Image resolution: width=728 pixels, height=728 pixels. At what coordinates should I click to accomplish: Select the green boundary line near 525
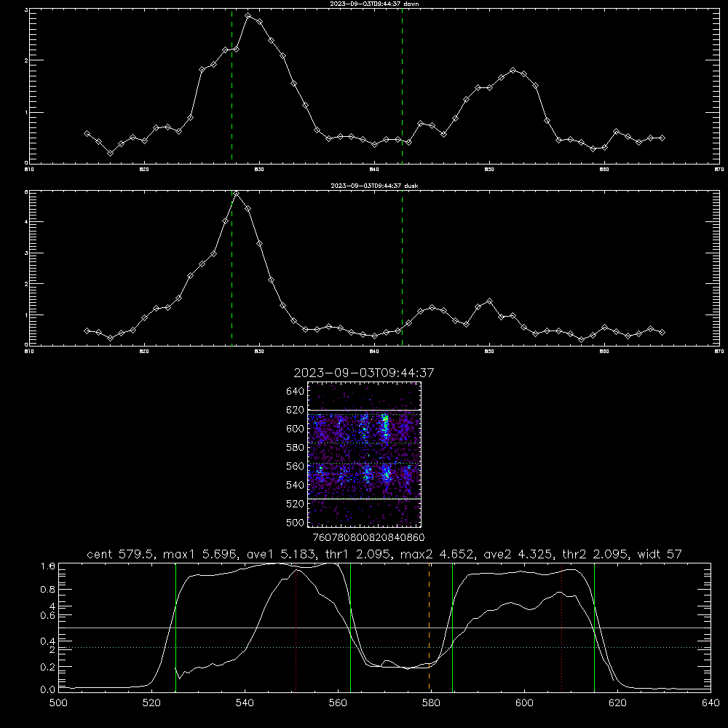[x=175, y=627]
